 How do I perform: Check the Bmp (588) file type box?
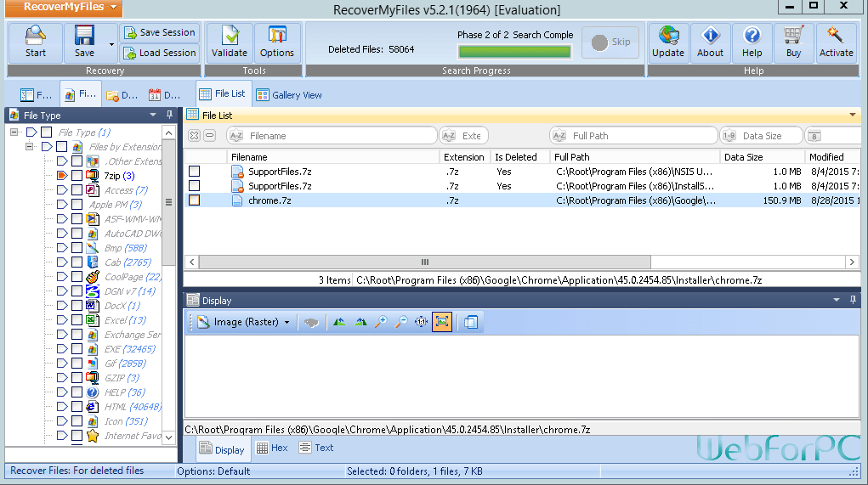coord(77,248)
